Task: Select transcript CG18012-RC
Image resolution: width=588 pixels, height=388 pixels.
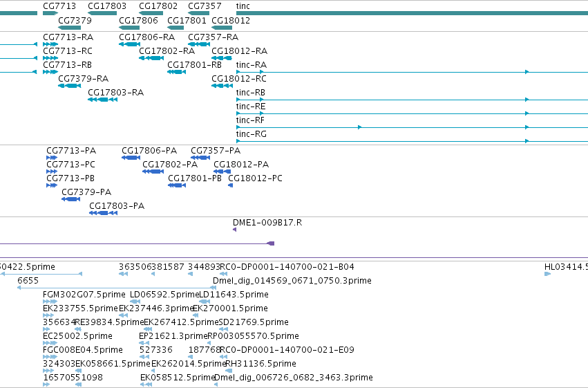Action: click(x=222, y=86)
